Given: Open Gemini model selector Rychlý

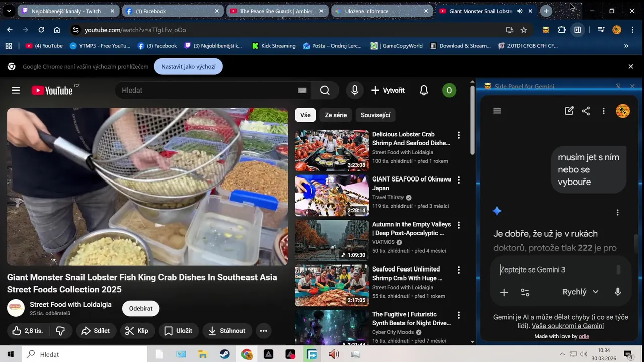Looking at the screenshot, I should coord(580,292).
